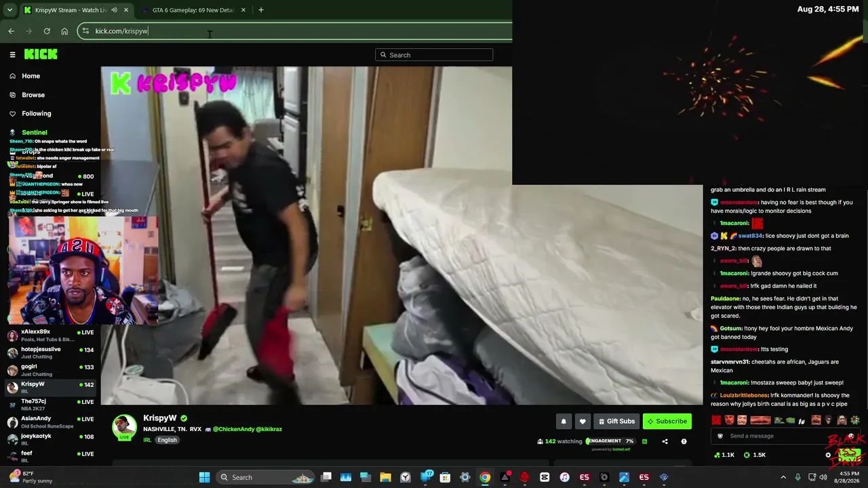Click the Kick Search box
Screen dimensions: 868x488
(x=434, y=55)
